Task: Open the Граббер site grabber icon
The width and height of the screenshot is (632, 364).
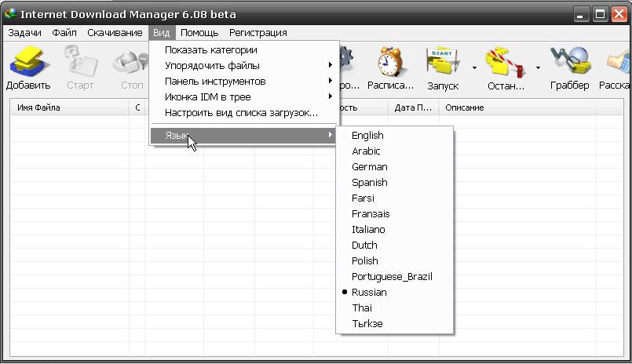Action: (569, 61)
